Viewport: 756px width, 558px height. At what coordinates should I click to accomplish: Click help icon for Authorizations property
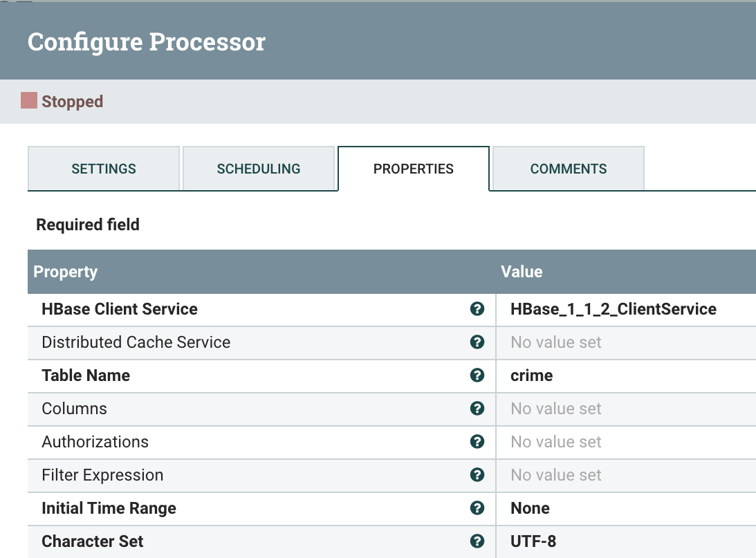coord(477,442)
